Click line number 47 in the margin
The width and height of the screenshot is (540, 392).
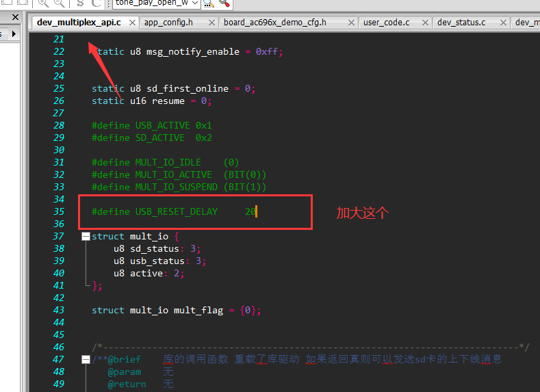[x=59, y=359]
